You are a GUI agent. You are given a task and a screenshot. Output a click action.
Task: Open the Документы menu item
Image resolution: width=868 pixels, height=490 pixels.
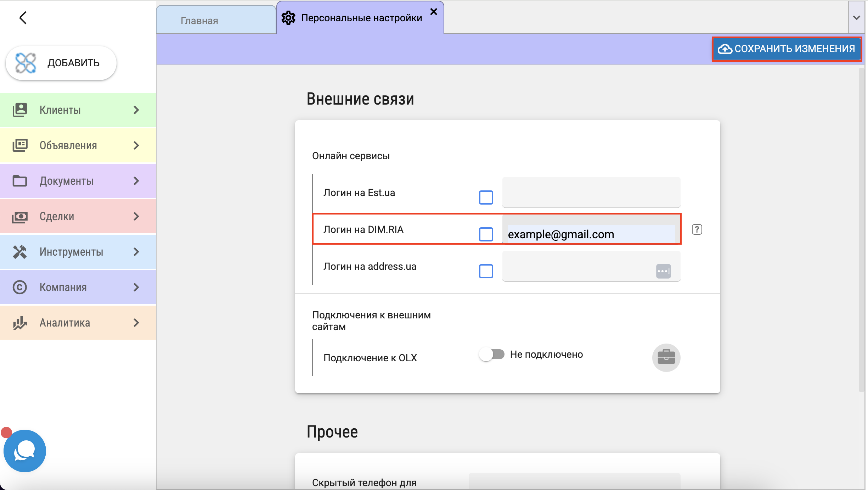(x=67, y=181)
